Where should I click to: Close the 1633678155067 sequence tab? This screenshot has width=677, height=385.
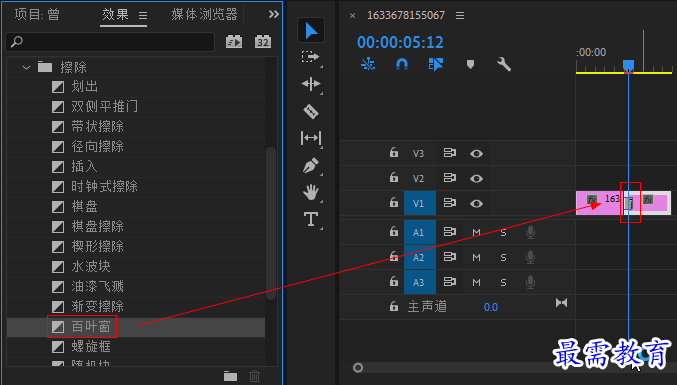click(352, 16)
